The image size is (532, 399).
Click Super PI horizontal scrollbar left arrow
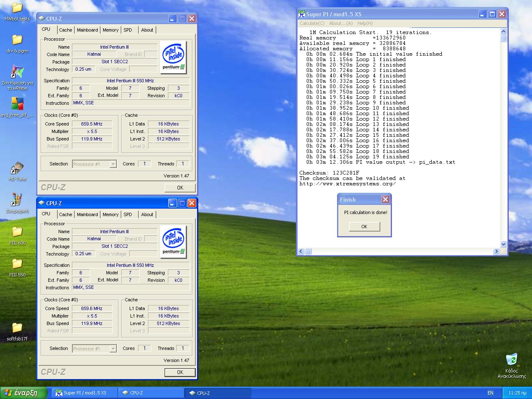pyautogui.click(x=301, y=251)
